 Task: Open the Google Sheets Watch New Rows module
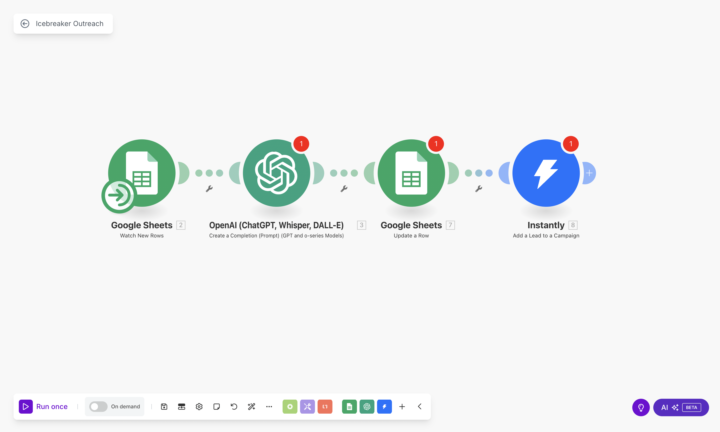click(142, 173)
